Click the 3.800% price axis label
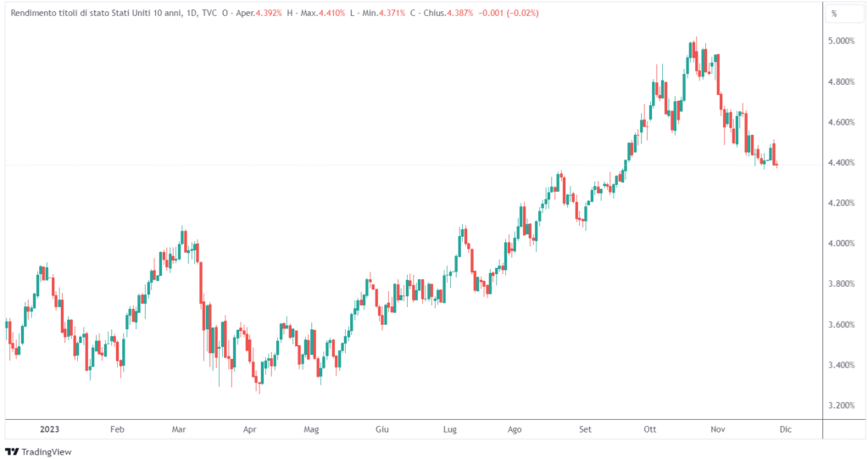Image resolution: width=868 pixels, height=459 pixels. point(841,284)
